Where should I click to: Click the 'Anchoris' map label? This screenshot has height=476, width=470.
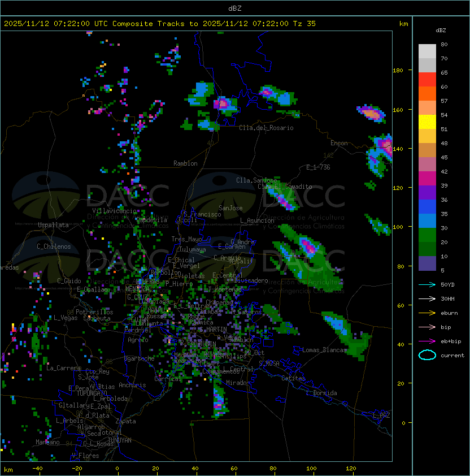tap(132, 385)
